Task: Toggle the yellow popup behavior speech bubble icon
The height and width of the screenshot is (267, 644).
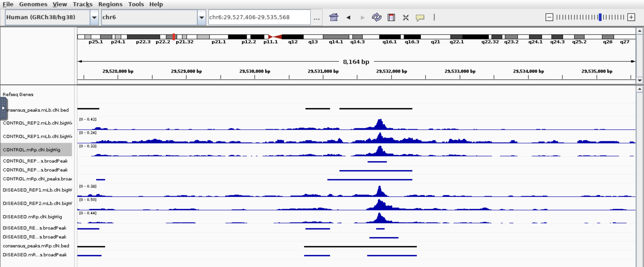Action: [x=420, y=17]
